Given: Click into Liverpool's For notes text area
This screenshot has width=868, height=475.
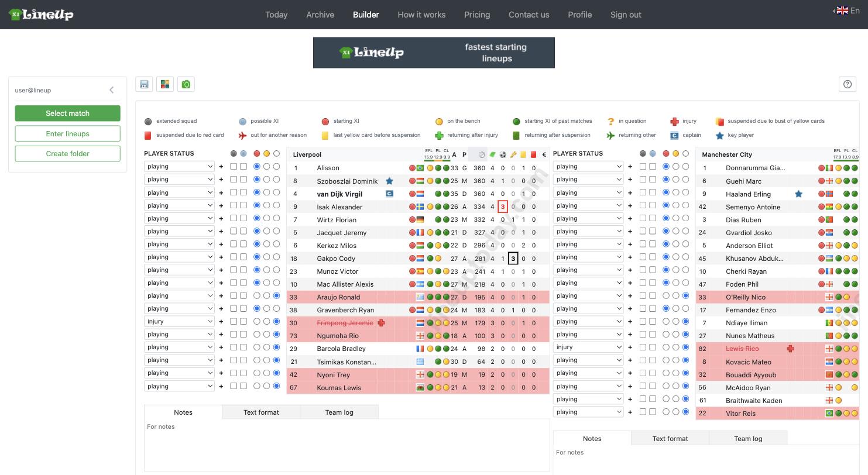Looking at the screenshot, I should pyautogui.click(x=346, y=445).
